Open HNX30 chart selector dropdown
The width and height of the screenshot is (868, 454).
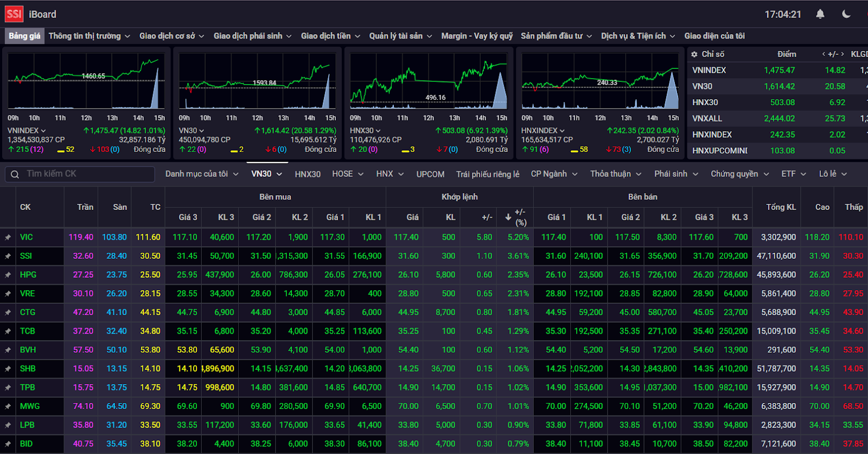click(366, 131)
